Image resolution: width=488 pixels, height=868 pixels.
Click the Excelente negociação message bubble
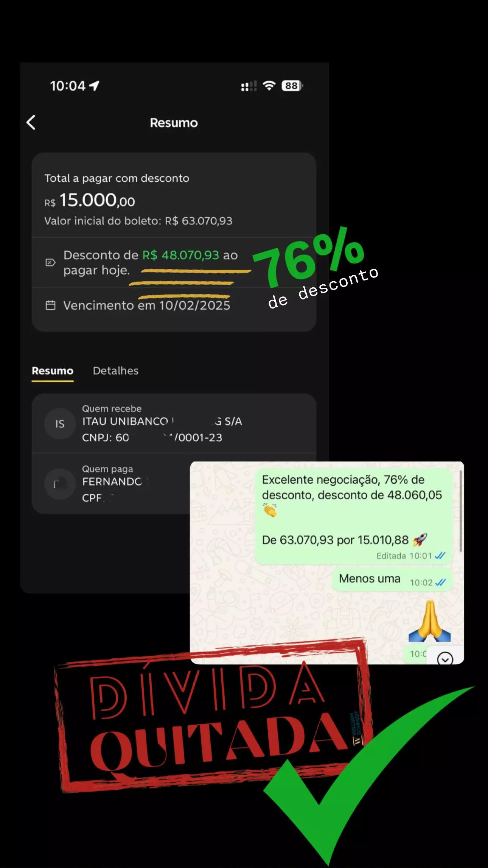354,516
